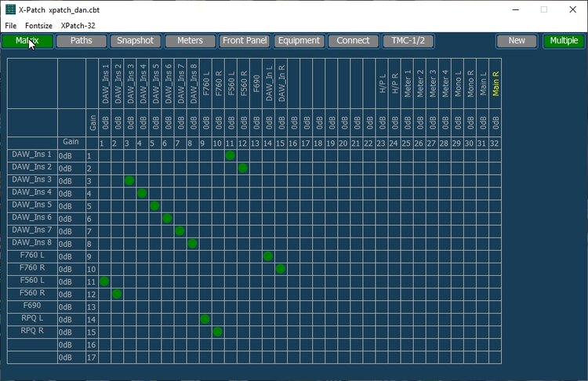Select the F560 R destination column header
Image resolution: width=588 pixels, height=381 pixels.
coord(244,84)
